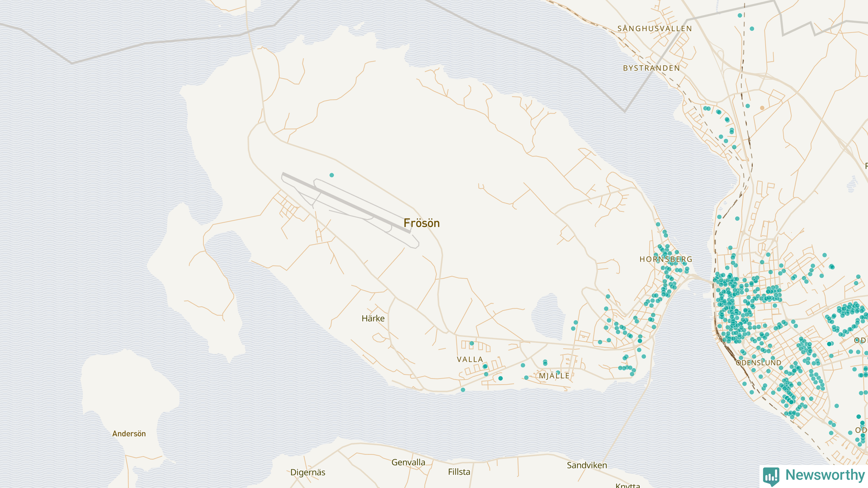Click the SÅNGHUSVALLEN label
This screenshot has height=488, width=868.
point(654,29)
